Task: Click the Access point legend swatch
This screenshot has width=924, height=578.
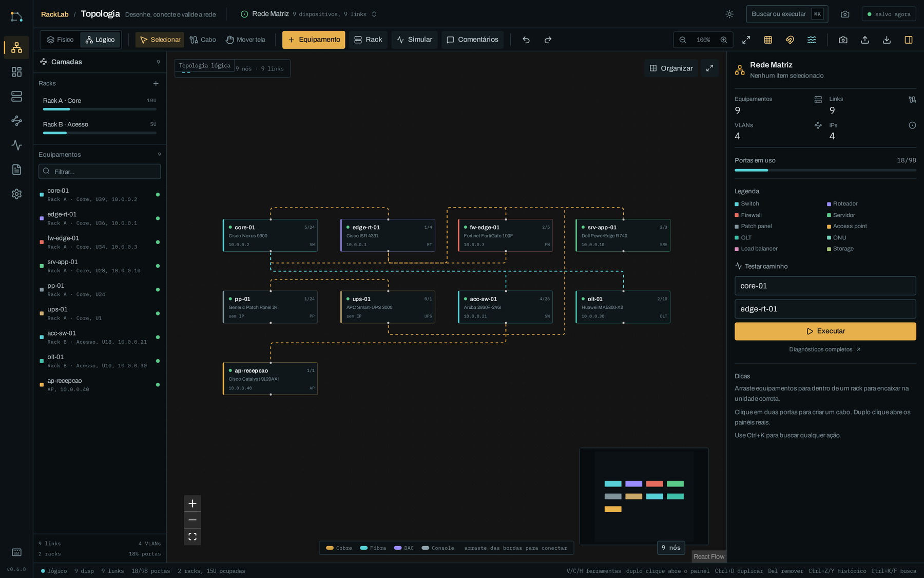Action: [829, 227]
